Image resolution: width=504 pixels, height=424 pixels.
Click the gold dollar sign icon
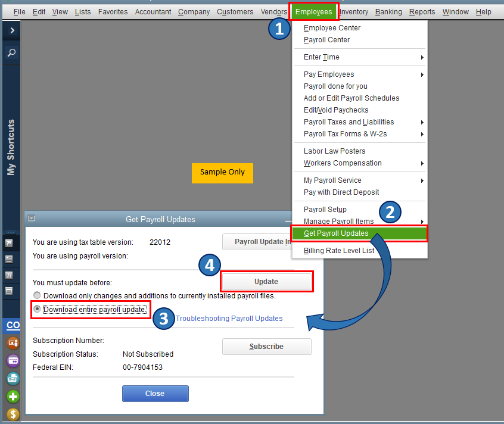pos(13,414)
